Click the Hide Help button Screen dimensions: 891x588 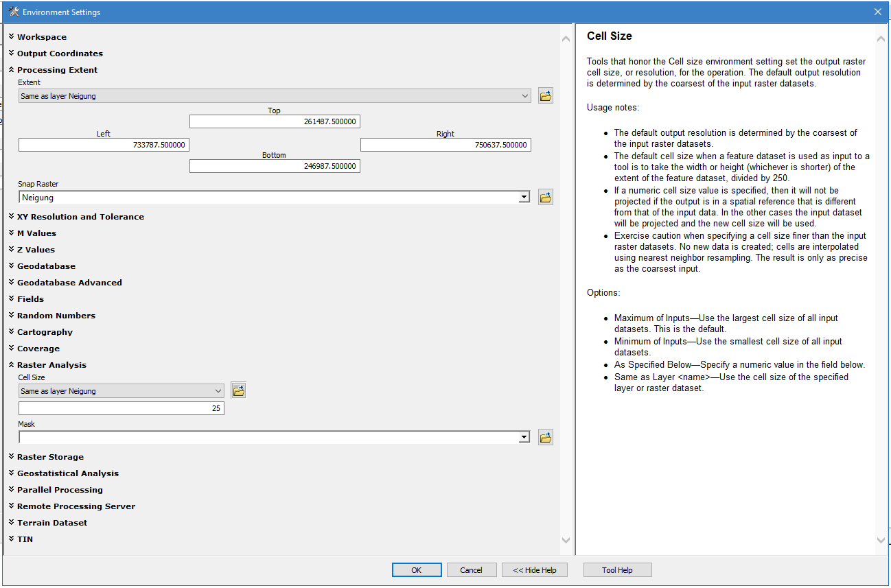[x=535, y=570]
